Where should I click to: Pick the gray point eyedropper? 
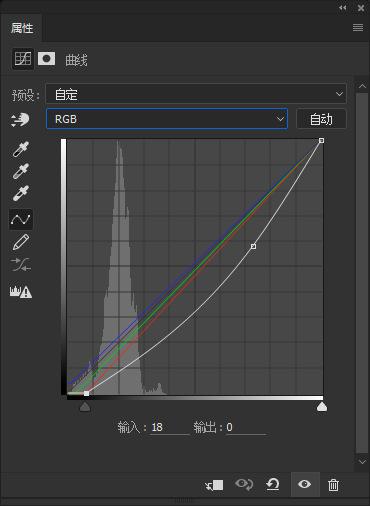pyautogui.click(x=21, y=171)
